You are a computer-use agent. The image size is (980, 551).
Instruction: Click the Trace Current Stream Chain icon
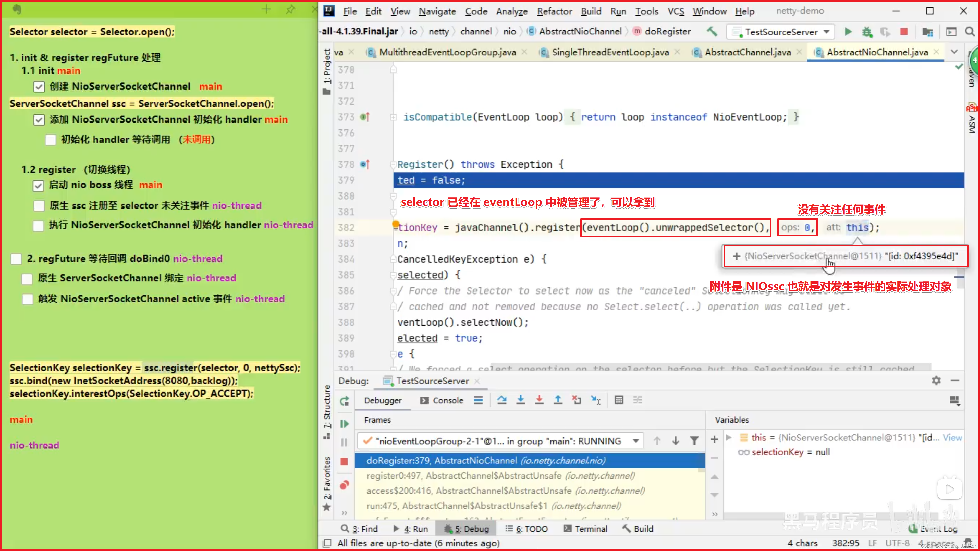click(638, 400)
